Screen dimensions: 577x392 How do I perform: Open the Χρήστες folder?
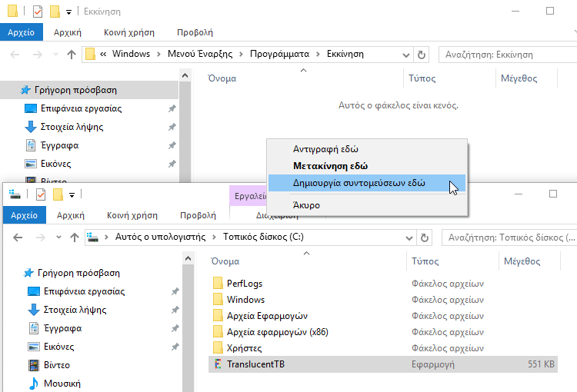click(x=244, y=348)
